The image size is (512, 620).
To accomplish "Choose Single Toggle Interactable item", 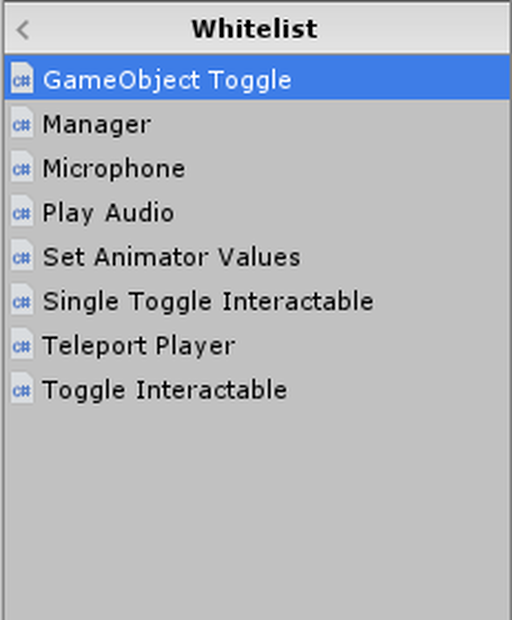I will [257, 300].
